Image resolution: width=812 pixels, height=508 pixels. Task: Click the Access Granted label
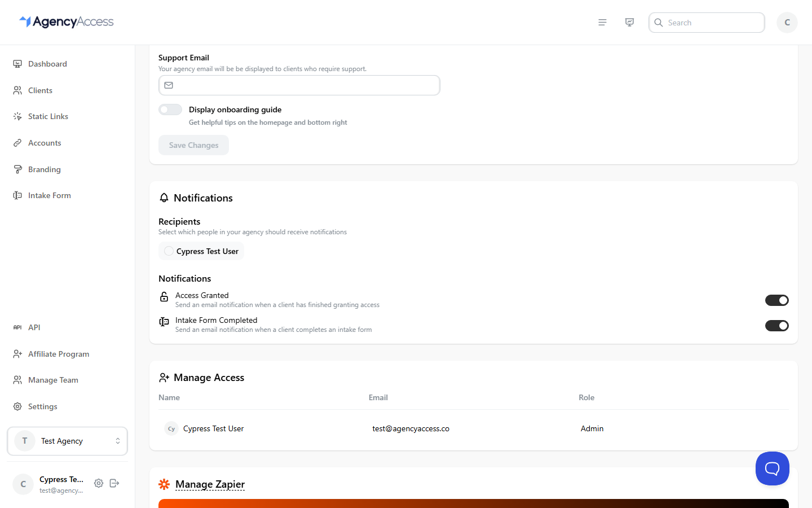tap(202, 295)
